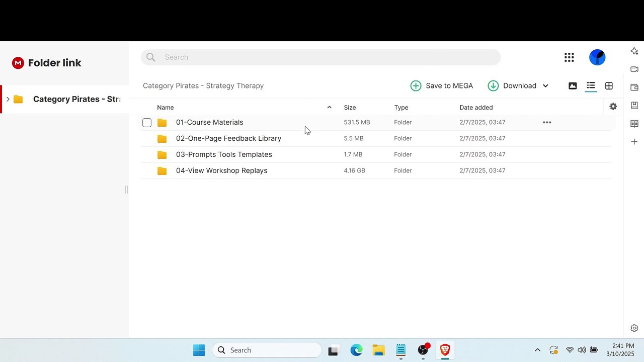Image resolution: width=644 pixels, height=362 pixels.
Task: Open Notepad app from taskbar
Action: [x=400, y=350]
